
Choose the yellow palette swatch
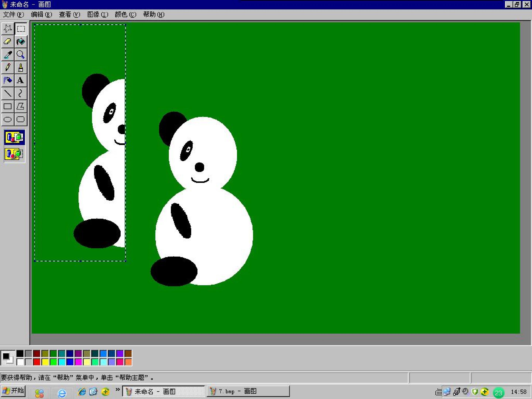click(x=45, y=362)
